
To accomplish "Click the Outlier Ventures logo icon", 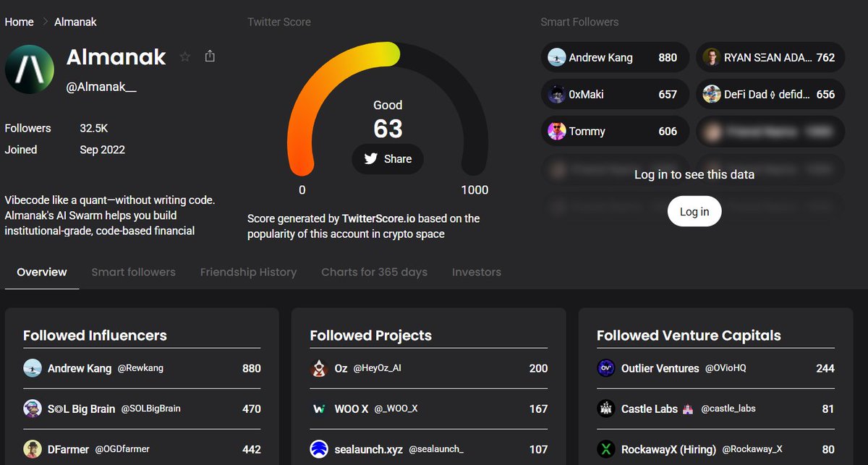I will (605, 368).
